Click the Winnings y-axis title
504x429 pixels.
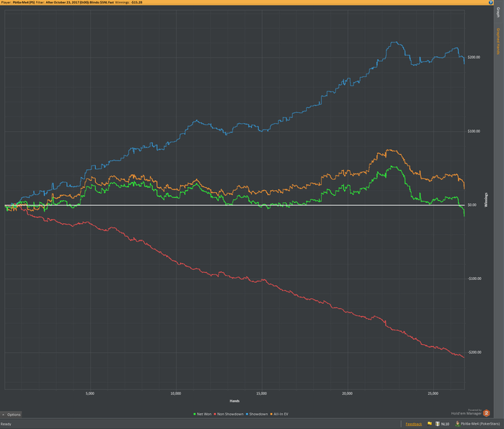[486, 199]
